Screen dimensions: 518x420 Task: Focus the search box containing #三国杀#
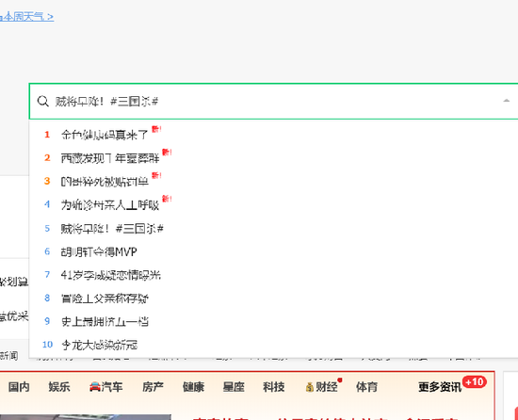[x=273, y=102]
